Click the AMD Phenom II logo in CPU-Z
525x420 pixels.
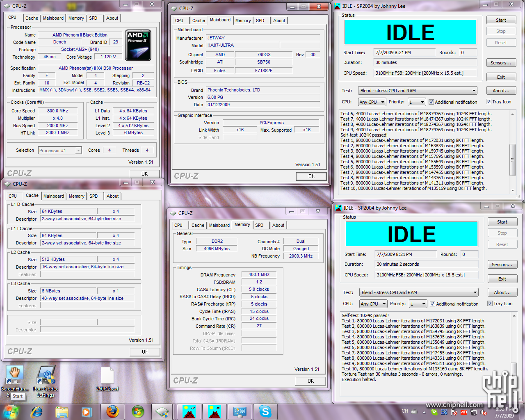[x=138, y=45]
